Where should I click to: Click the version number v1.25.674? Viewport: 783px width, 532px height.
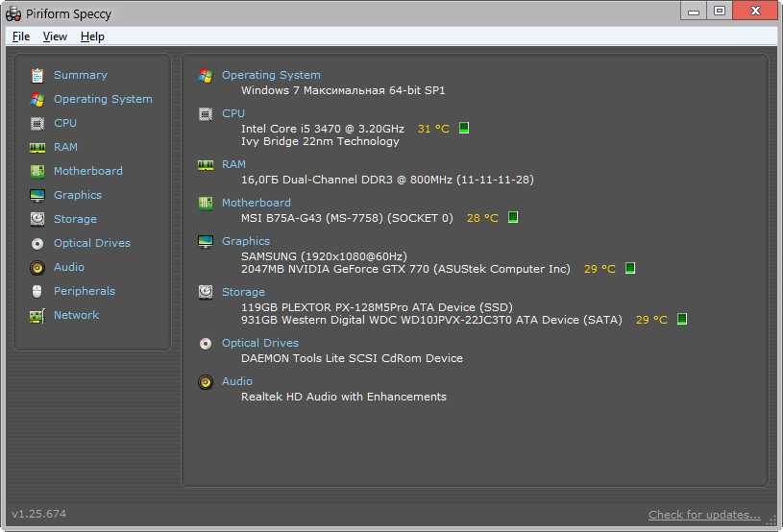pyautogui.click(x=39, y=514)
